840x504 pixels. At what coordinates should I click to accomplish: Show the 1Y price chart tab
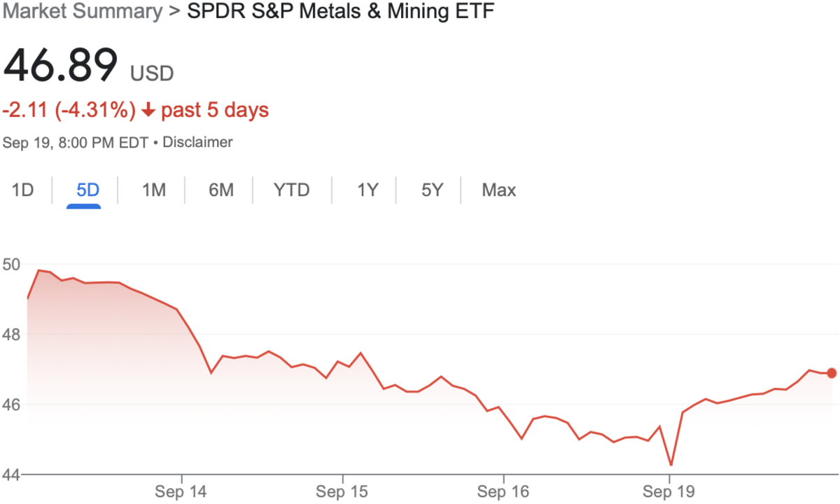367,190
